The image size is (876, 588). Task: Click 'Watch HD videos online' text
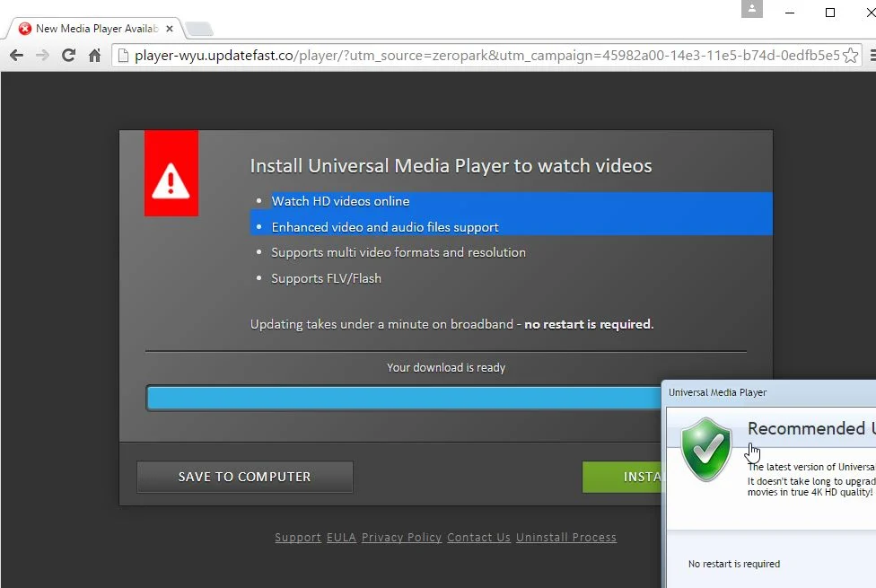point(340,201)
